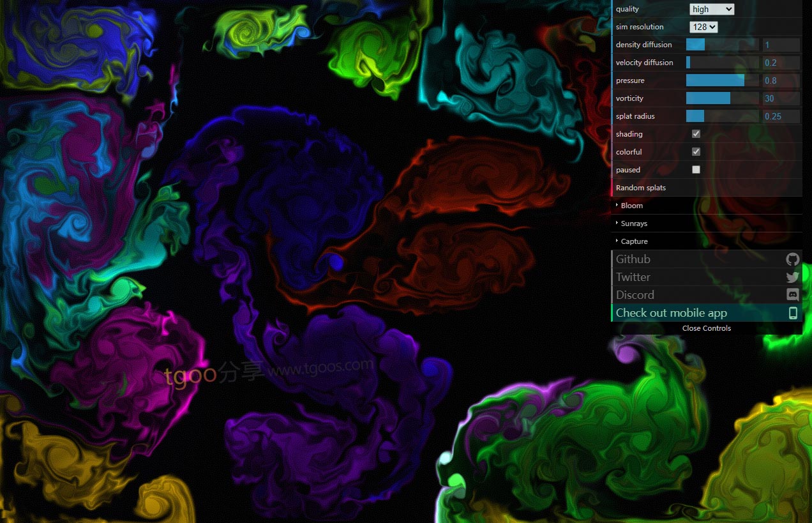Image resolution: width=812 pixels, height=523 pixels.
Task: Click the vorticity slider bar
Action: [x=722, y=98]
